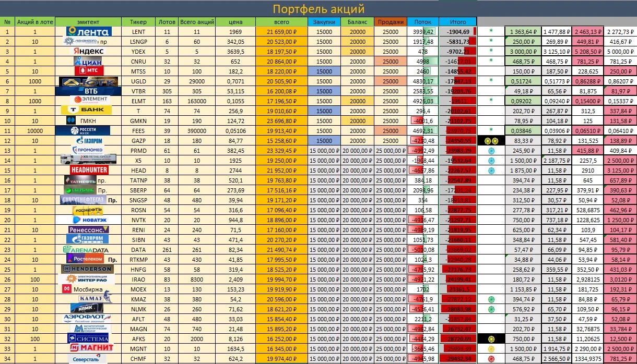This screenshot has width=637, height=364.
Task: Select the 'Всего акций' header cell
Action: click(197, 22)
